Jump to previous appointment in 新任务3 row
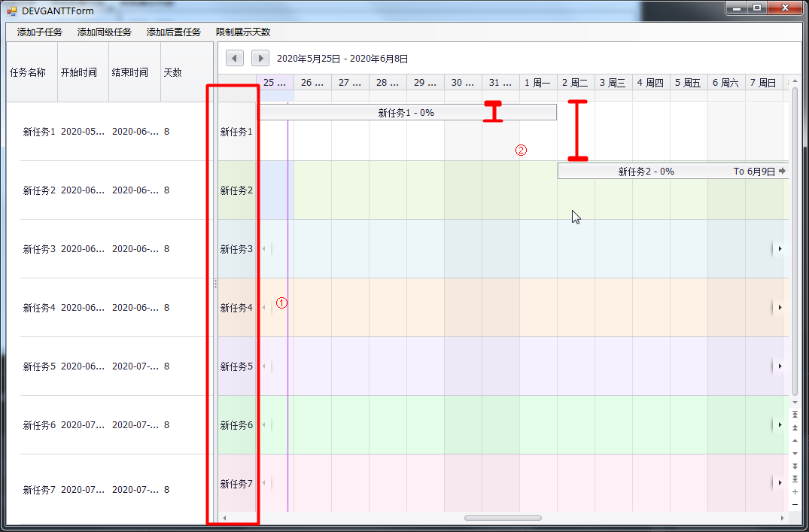This screenshot has height=532, width=809. click(x=265, y=249)
